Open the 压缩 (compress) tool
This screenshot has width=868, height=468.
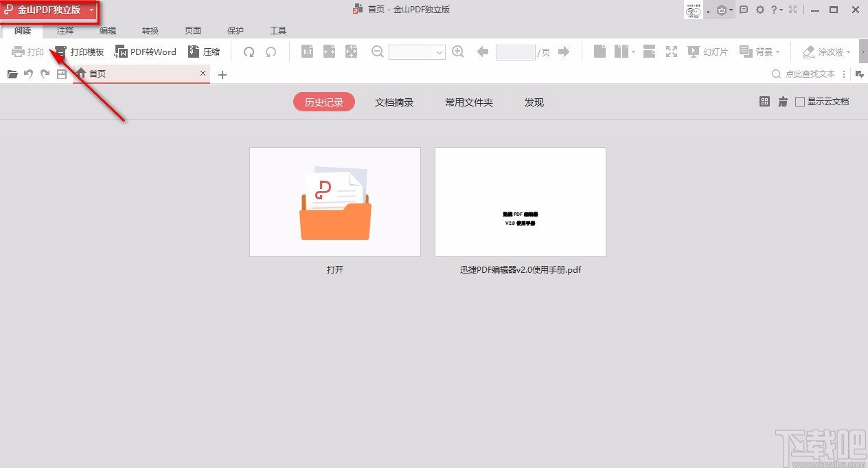204,51
